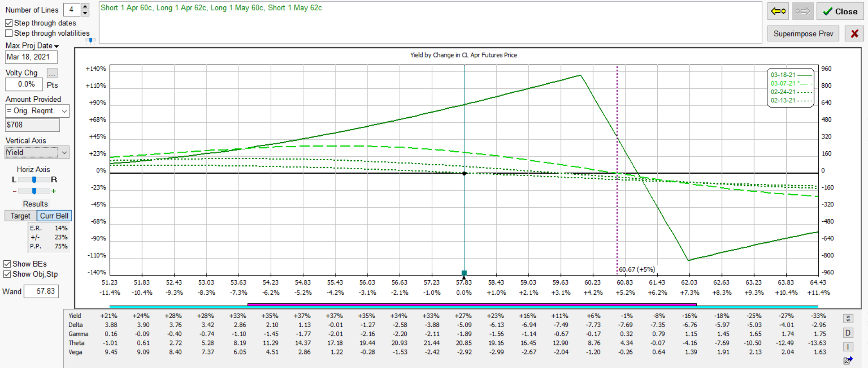This screenshot has height=368, width=868.
Task: Click the Theta row label in the table
Action: coord(76,343)
